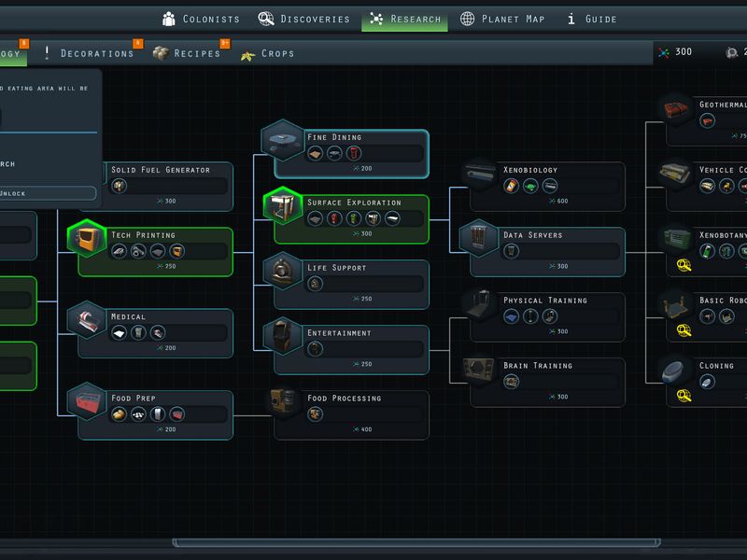This screenshot has width=747, height=560.
Task: Click the Physical Training treadmill icon
Action: click(x=479, y=303)
